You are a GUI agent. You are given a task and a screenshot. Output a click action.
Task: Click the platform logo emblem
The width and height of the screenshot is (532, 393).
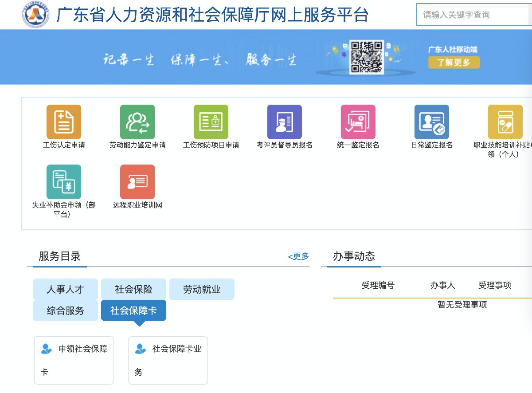coord(36,15)
